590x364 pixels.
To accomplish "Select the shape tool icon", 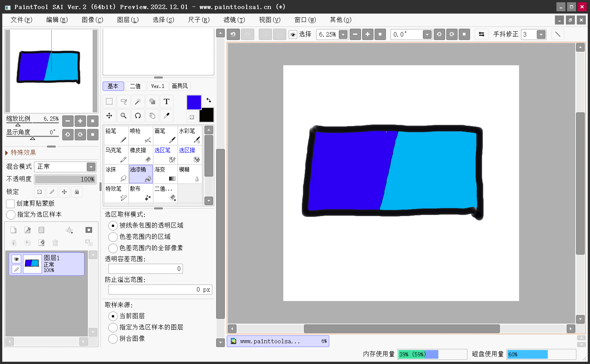I will 152,101.
